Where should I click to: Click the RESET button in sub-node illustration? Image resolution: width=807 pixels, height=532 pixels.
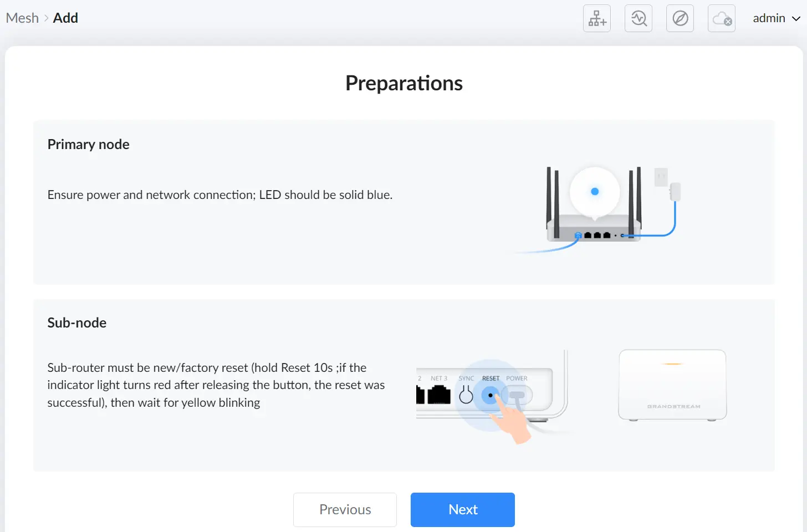(490, 395)
